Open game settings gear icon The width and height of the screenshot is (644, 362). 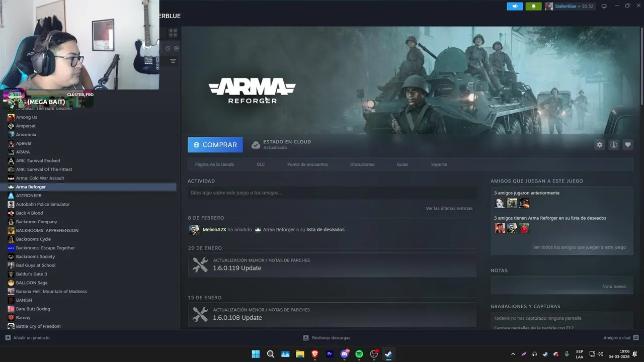click(599, 145)
